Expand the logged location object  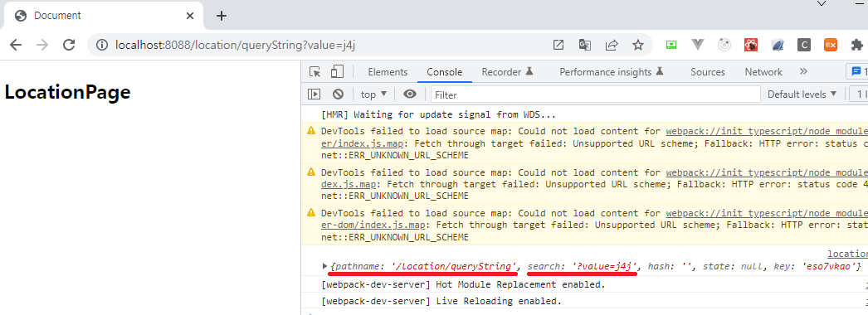tap(325, 267)
